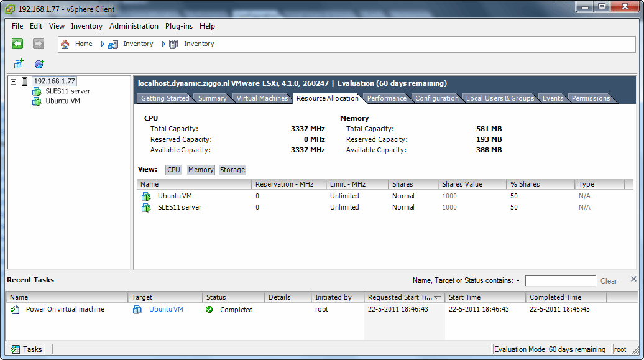Image resolution: width=644 pixels, height=360 pixels.
Task: Click the Power On task icon
Action: 16,310
